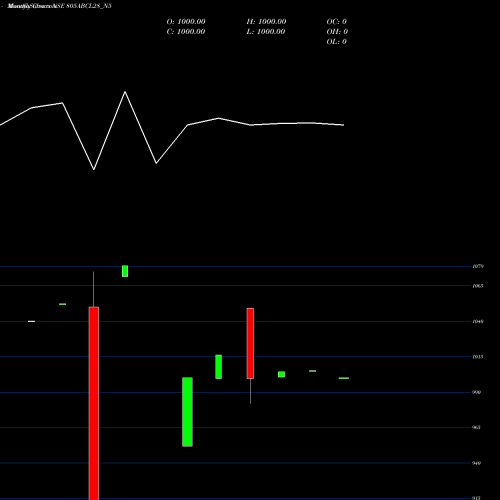This screenshot has width=500, height=500.
Task: Select the 'O: 1000.00' open value
Action: coord(186,22)
